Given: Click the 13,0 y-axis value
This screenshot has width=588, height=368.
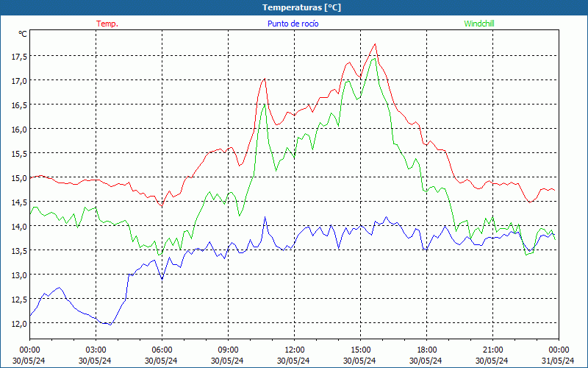Looking at the screenshot, I should (19, 275).
